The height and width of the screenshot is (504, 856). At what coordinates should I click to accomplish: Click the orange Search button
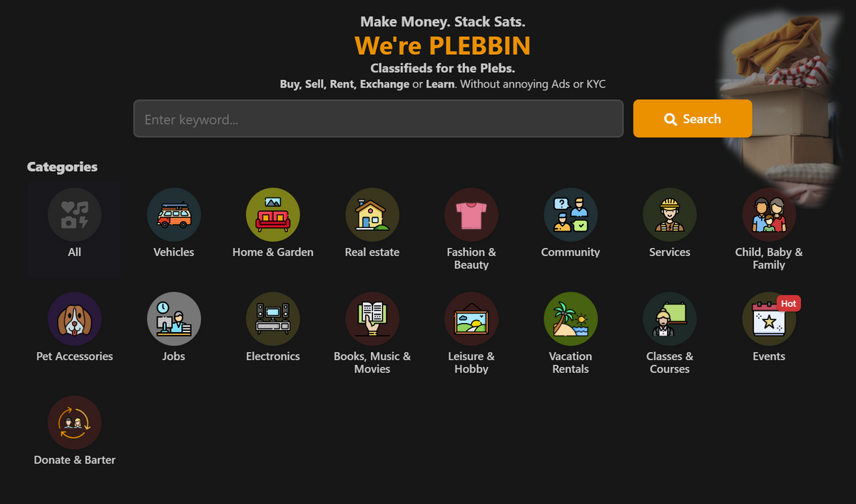coord(692,118)
